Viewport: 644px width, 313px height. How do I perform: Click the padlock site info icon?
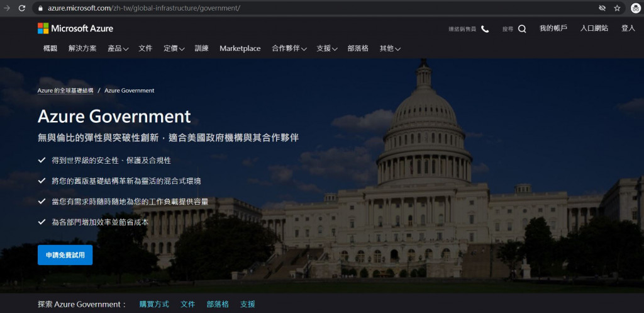point(40,8)
